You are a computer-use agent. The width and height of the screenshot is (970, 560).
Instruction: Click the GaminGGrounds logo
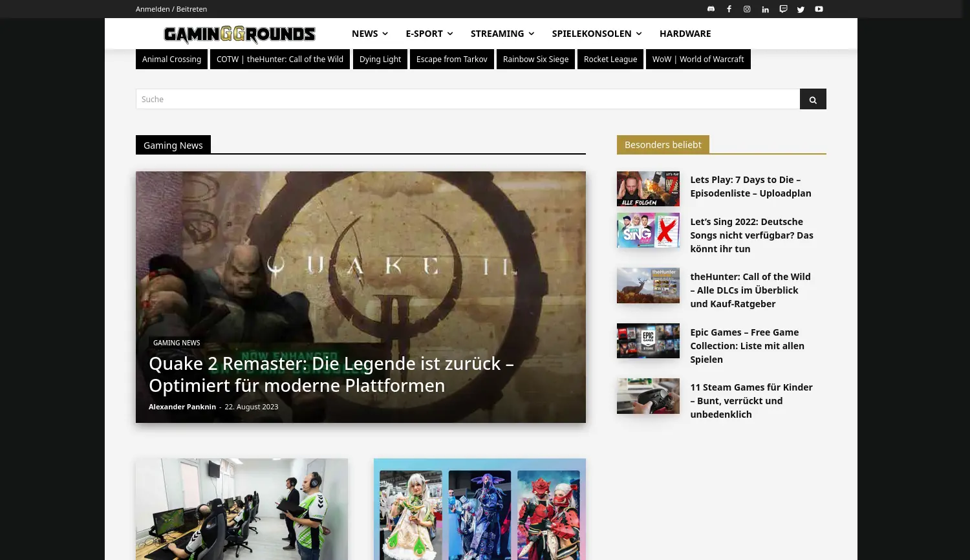click(x=240, y=34)
